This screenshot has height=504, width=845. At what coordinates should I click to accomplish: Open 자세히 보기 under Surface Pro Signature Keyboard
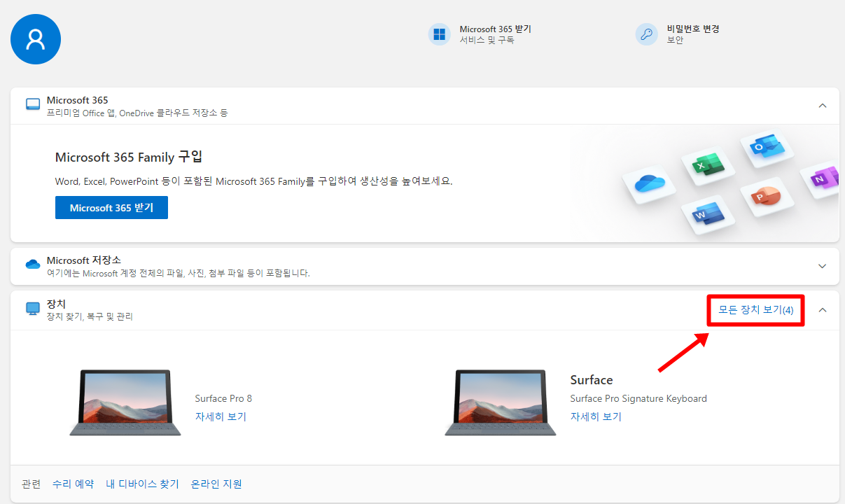(x=596, y=416)
